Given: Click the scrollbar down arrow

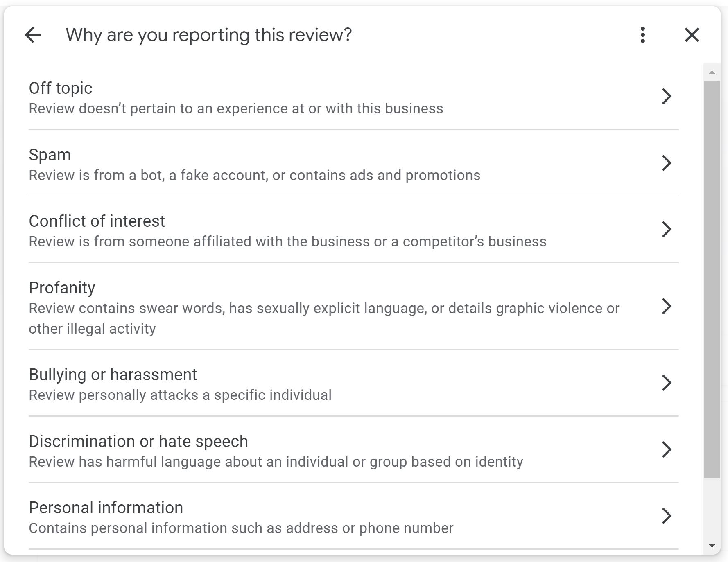Looking at the screenshot, I should click(x=712, y=545).
